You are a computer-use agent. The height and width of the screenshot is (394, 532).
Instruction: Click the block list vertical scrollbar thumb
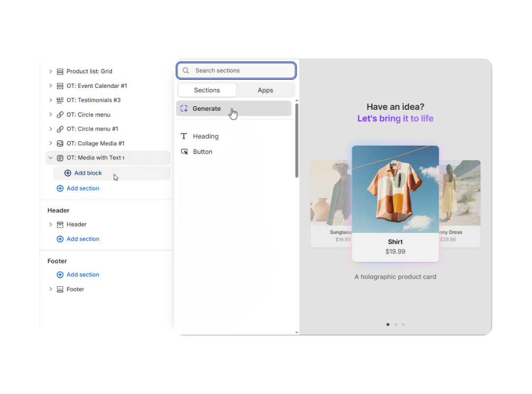point(297,140)
